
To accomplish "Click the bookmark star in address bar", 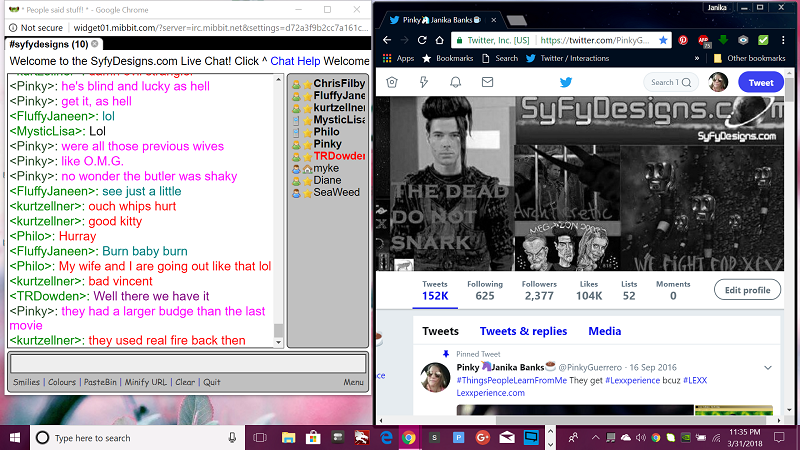I will point(663,40).
